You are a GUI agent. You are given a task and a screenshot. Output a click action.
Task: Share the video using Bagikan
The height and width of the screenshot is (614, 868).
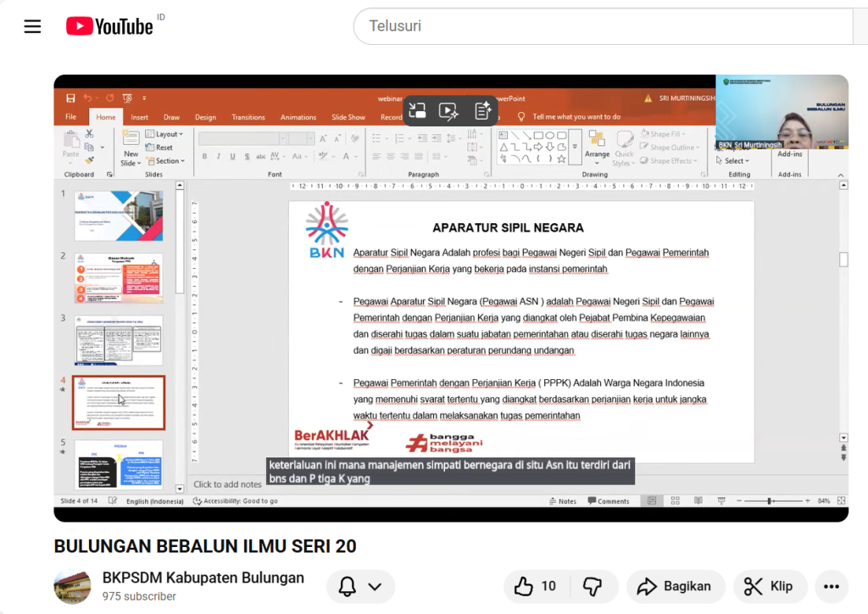(x=675, y=586)
